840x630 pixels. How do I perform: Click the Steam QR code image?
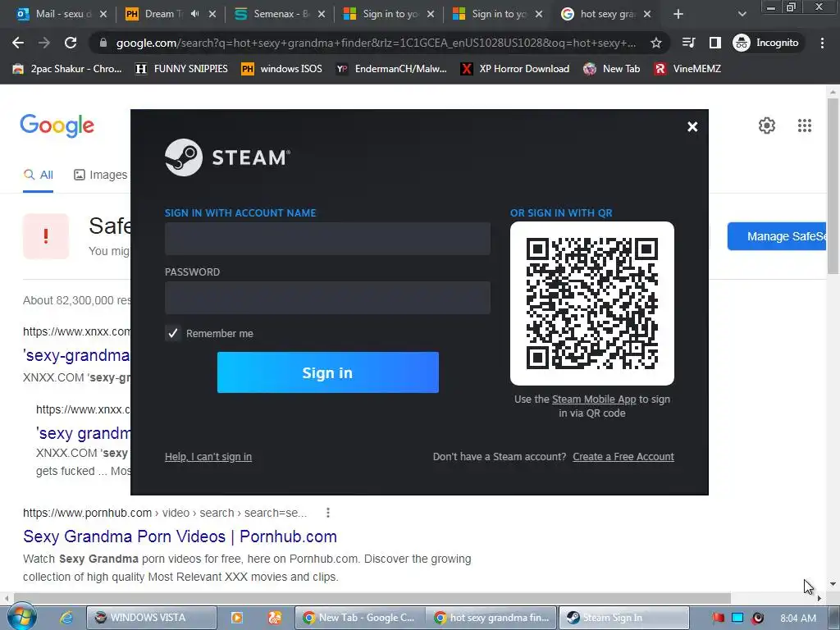[592, 304]
